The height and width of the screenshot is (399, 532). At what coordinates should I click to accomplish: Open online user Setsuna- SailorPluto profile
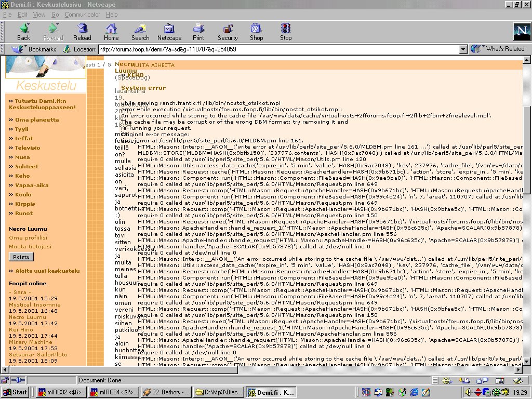click(38, 354)
